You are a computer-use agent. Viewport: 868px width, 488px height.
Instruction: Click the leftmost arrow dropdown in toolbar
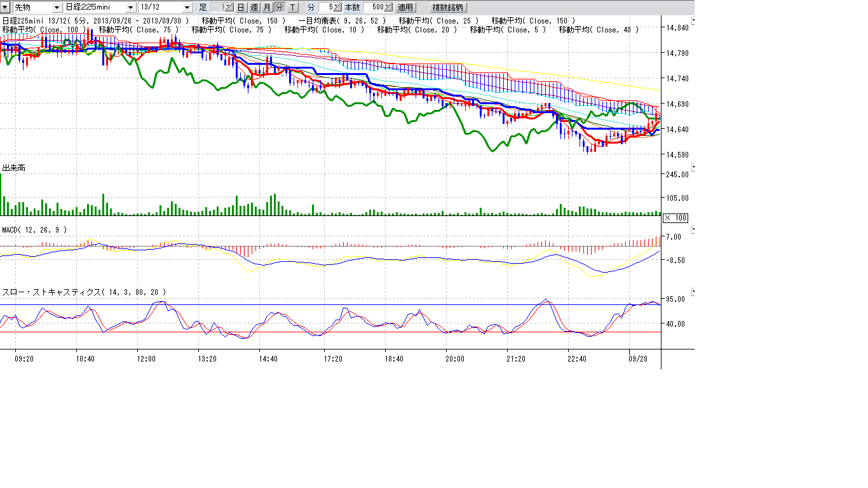tap(5, 8)
